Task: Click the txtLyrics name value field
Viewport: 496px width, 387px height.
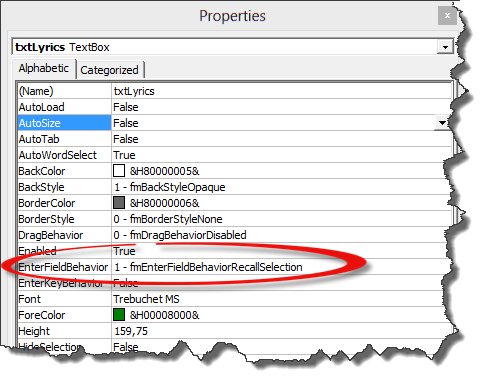Action: (281, 91)
